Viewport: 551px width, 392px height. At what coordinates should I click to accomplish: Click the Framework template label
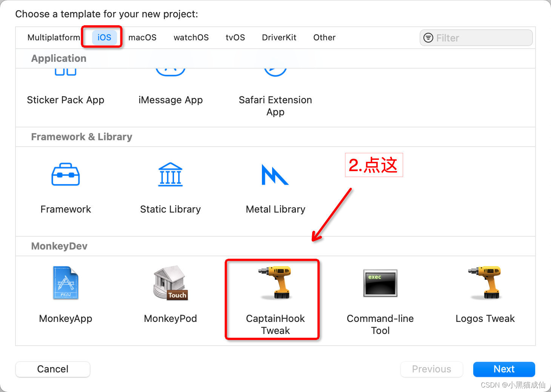coord(66,209)
